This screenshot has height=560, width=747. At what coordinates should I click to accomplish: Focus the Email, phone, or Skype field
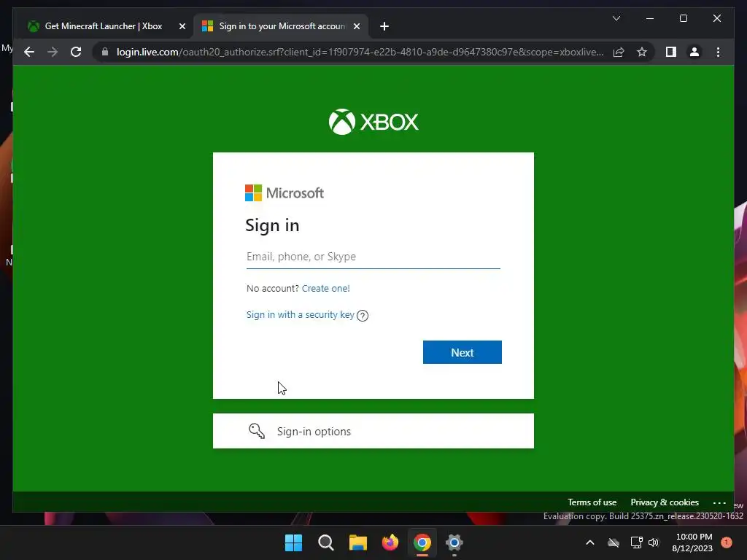pos(373,257)
